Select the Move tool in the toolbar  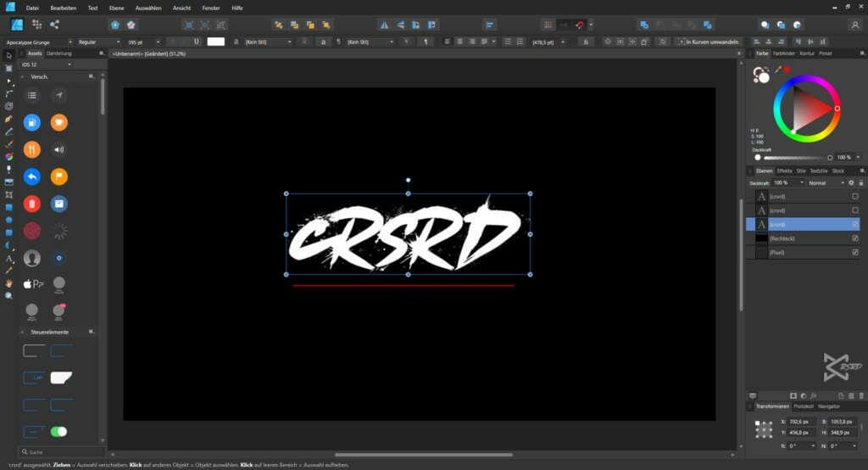[9, 55]
